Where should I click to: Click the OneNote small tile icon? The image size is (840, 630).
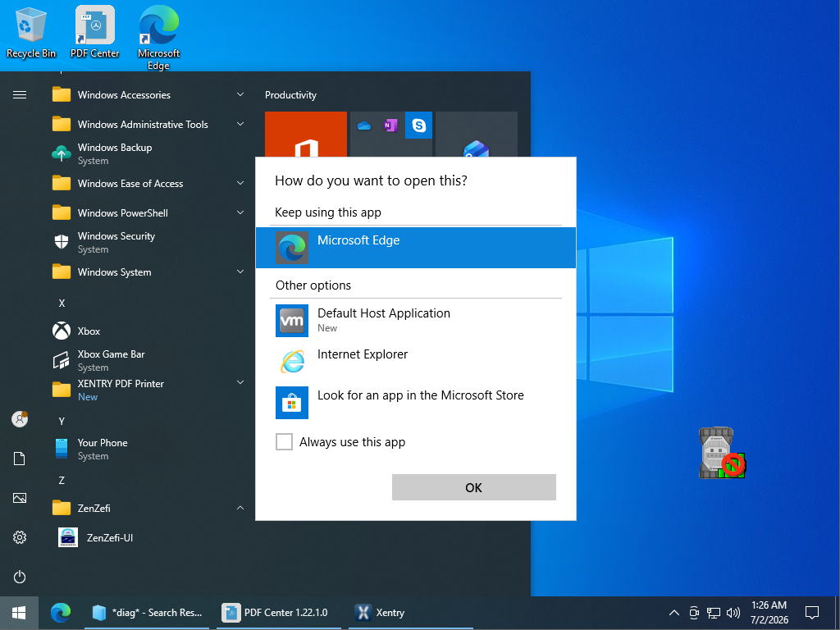click(x=390, y=126)
